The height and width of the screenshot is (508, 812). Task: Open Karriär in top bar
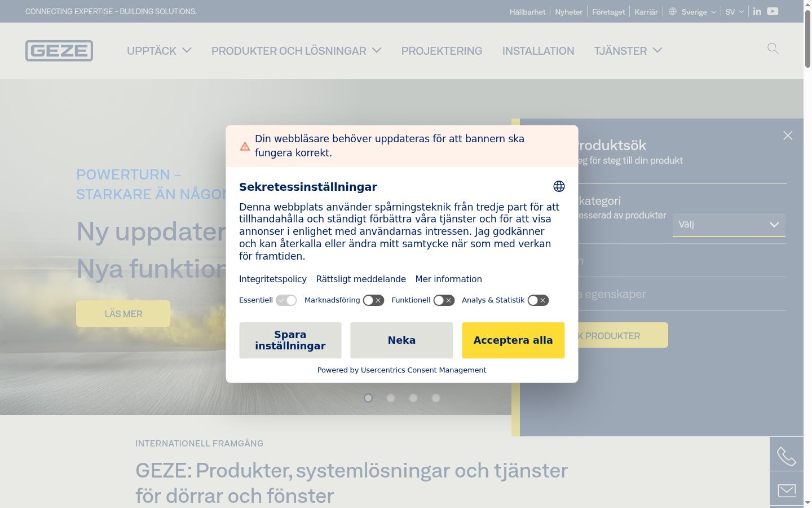pyautogui.click(x=646, y=12)
